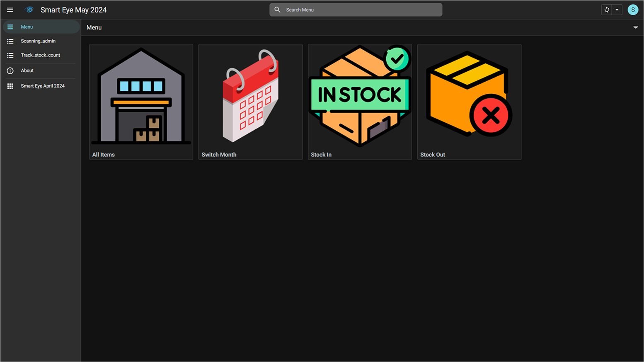Click the magnifying glass search icon
This screenshot has width=644, height=362.
[x=277, y=10]
